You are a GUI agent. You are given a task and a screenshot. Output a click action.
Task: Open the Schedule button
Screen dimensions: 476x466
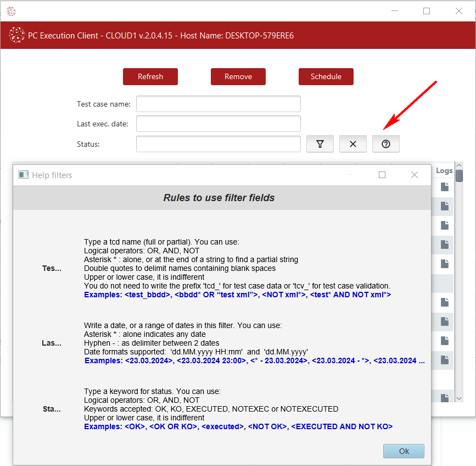326,76
